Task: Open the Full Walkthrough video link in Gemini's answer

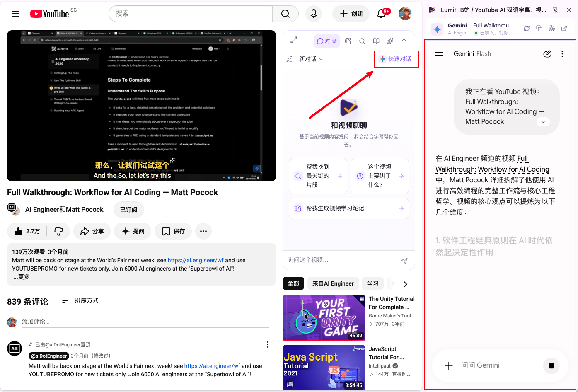Action: pos(492,164)
